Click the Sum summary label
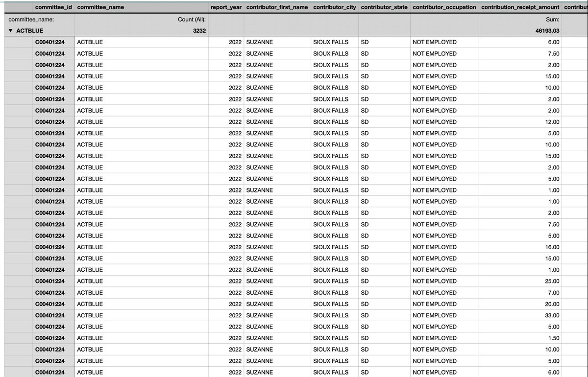Viewport: 588px width, 377px height. [x=553, y=20]
